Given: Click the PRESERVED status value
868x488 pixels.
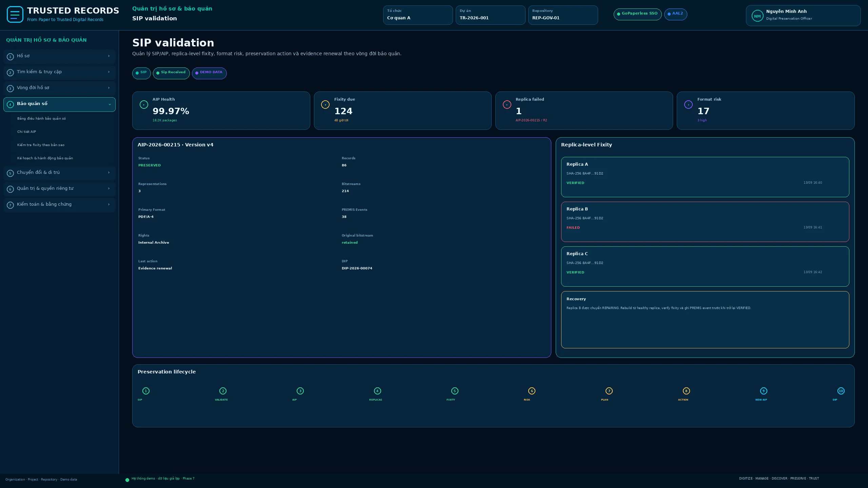Looking at the screenshot, I should pos(150,165).
